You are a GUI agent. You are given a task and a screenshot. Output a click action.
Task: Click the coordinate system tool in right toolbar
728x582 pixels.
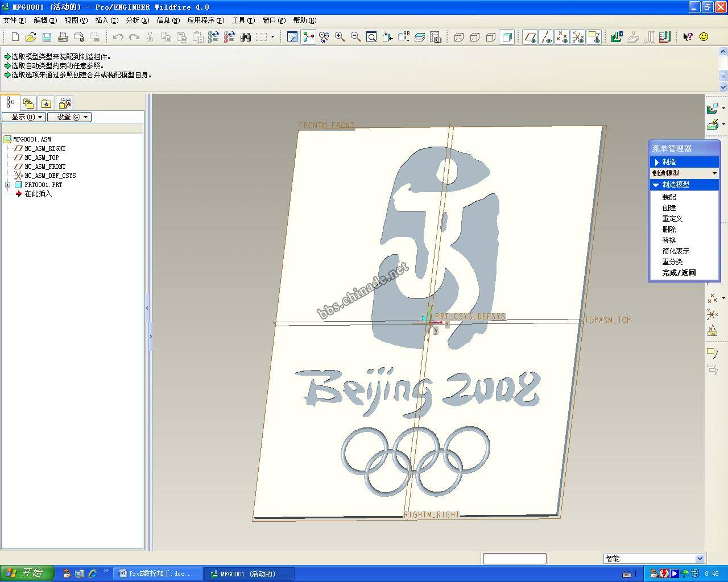pos(712,314)
